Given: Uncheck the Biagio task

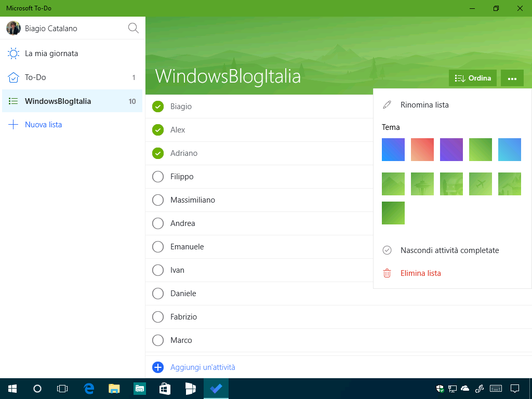Looking at the screenshot, I should (158, 107).
